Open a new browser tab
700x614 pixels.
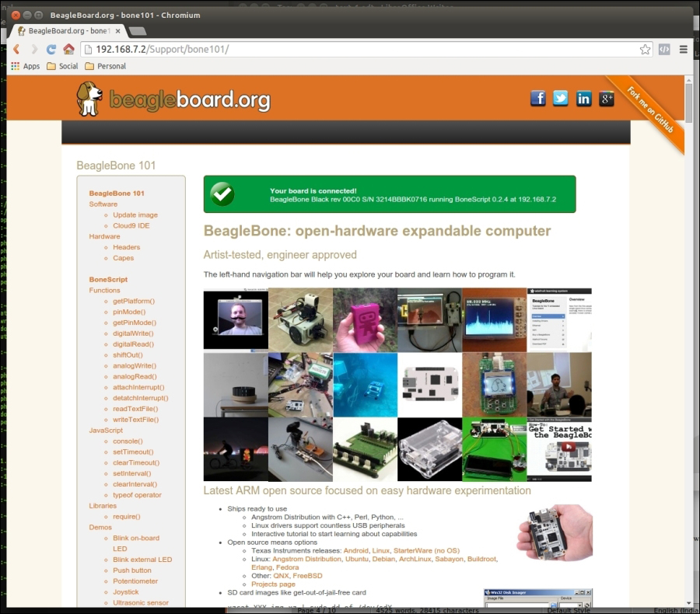coord(138,31)
